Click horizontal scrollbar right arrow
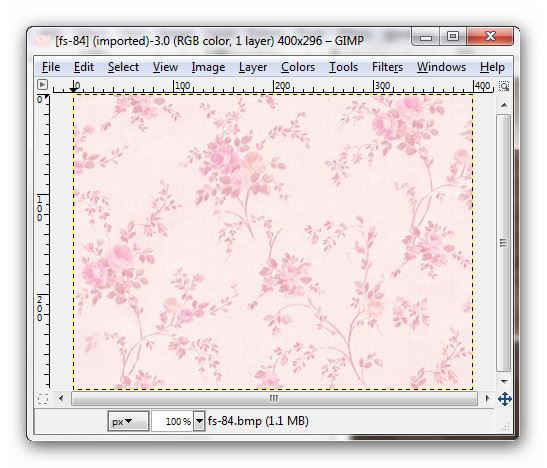Screen dimensions: 547x468 (x=487, y=398)
